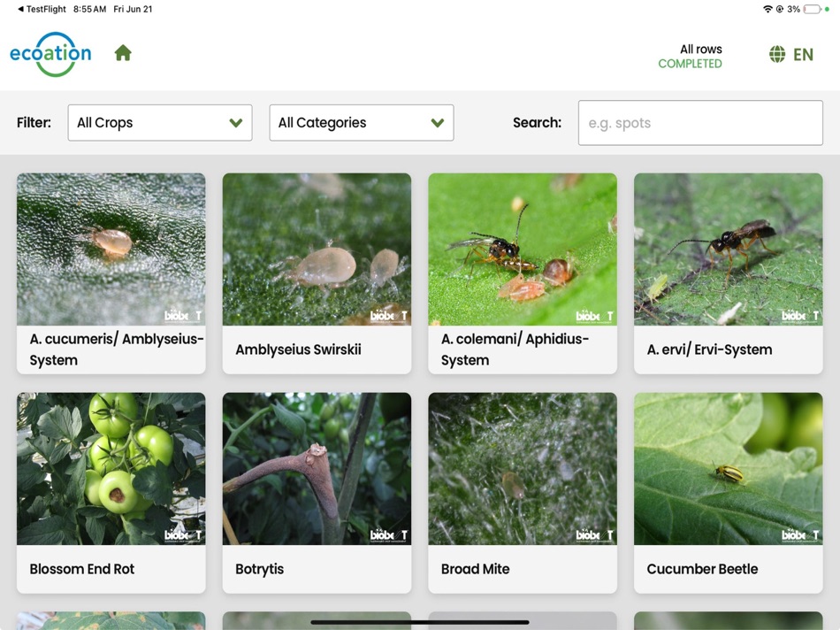Viewport: 840px width, 630px height.
Task: Select 'A. colemani/ Aphidius-System' title text
Action: [x=515, y=350]
